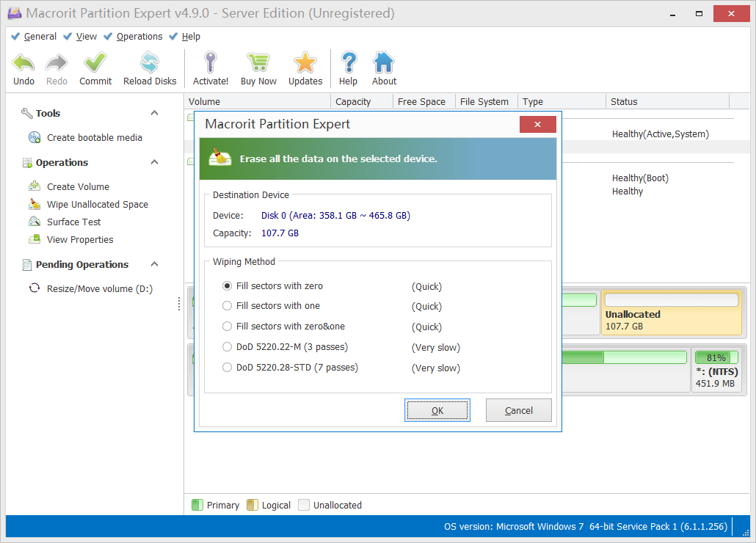This screenshot has height=543, width=756.
Task: Click the Undo arrow icon
Action: coord(23,62)
